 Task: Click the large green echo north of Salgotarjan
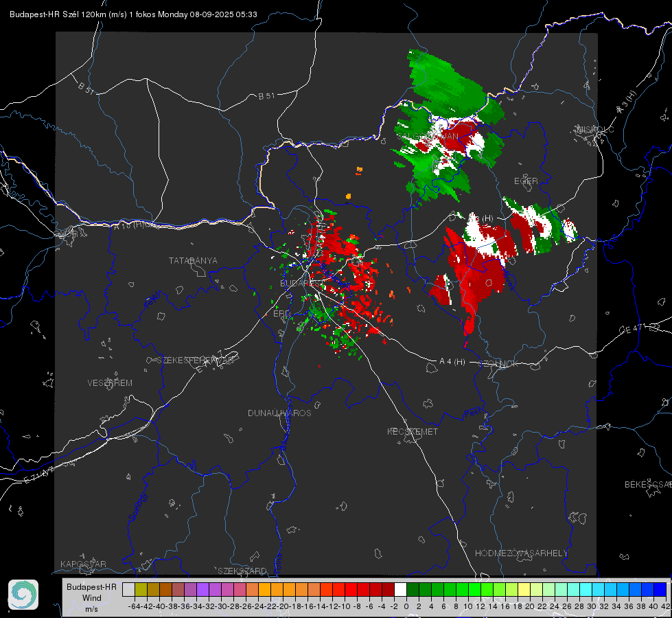coord(450,86)
